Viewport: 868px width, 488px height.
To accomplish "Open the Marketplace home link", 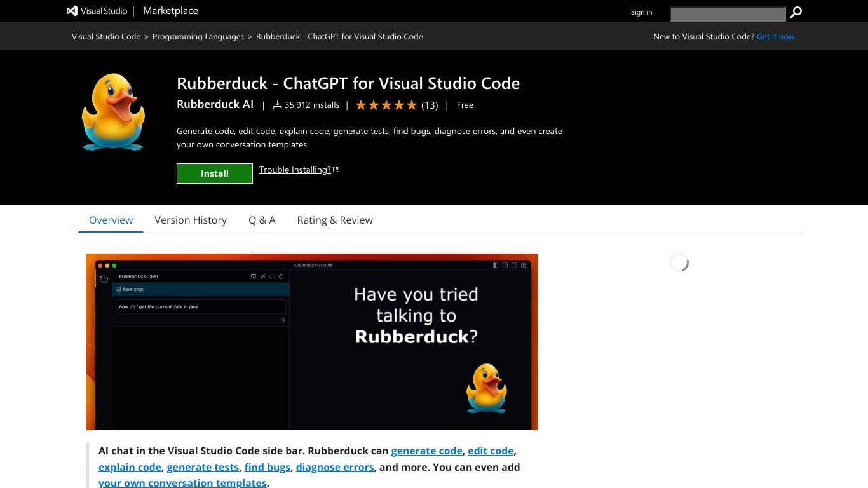I will 170,11.
